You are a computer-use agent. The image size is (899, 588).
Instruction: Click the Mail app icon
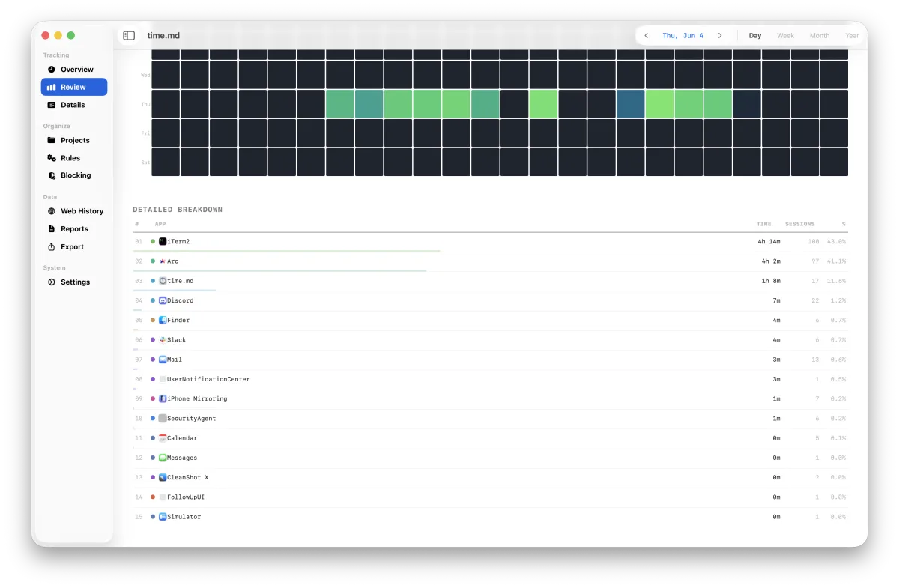(x=163, y=360)
